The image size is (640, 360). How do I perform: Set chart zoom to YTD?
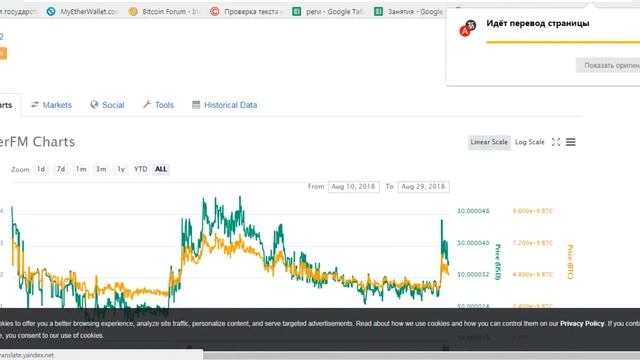pos(141,169)
